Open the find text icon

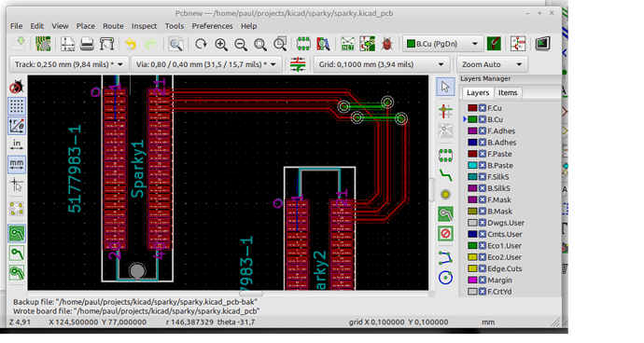pyautogui.click(x=175, y=44)
